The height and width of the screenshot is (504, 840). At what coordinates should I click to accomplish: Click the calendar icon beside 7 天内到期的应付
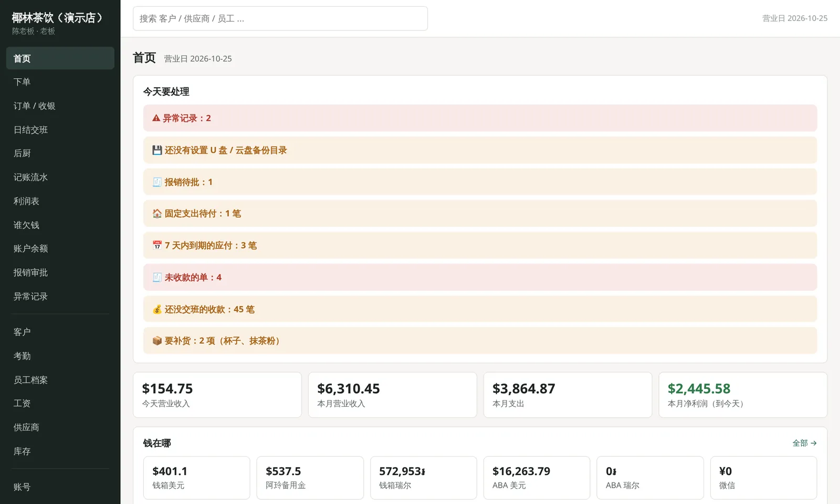[157, 246]
